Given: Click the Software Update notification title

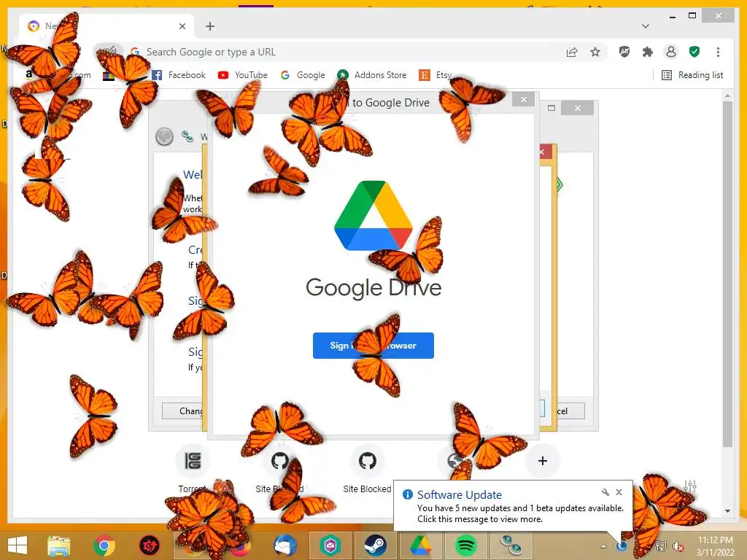Looking at the screenshot, I should (460, 495).
